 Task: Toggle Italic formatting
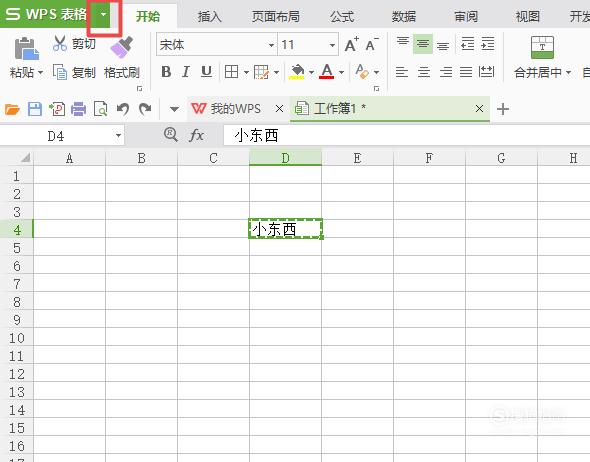coord(186,72)
